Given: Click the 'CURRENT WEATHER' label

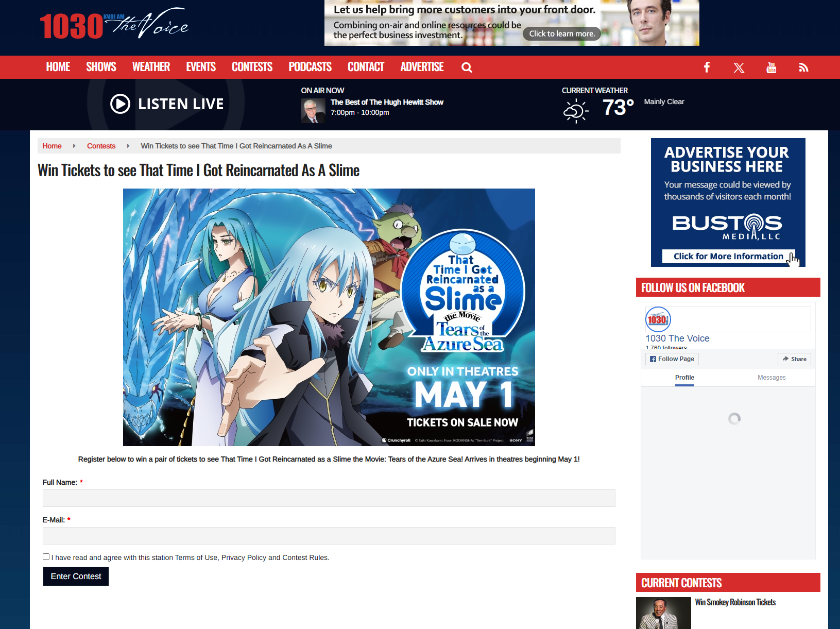Looking at the screenshot, I should point(595,91).
